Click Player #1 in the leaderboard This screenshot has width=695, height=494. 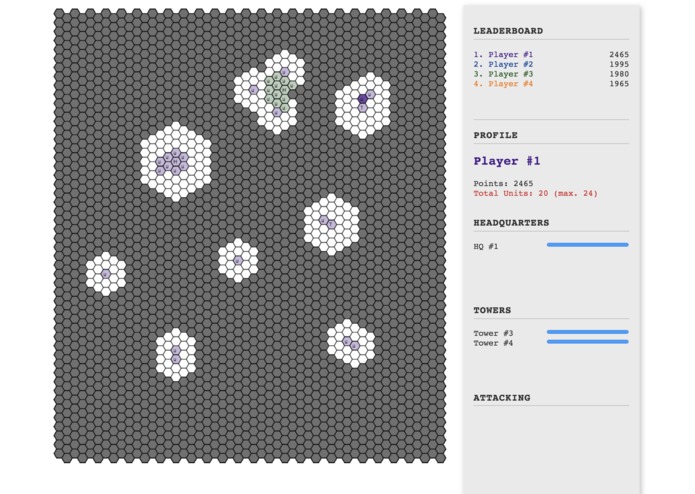[x=503, y=54]
